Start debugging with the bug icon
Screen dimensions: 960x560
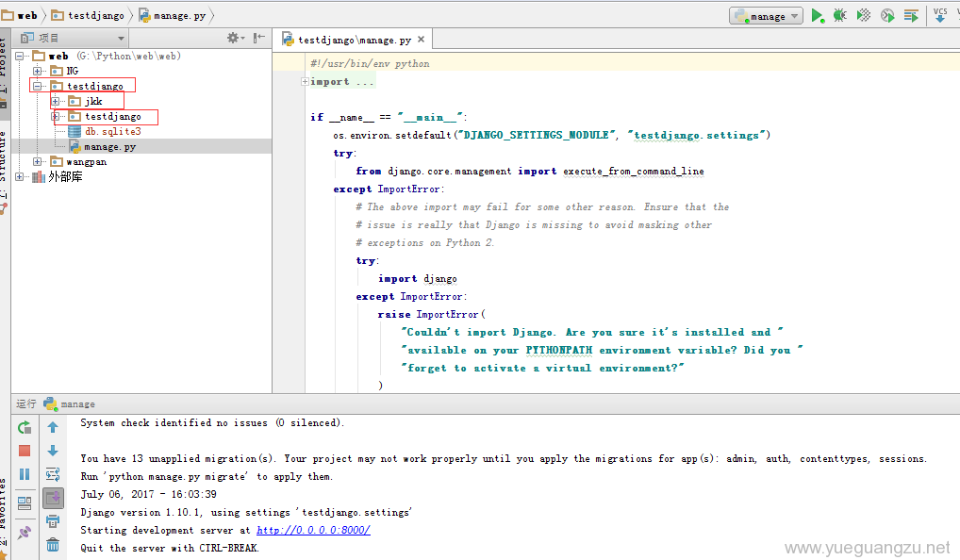pyautogui.click(x=840, y=16)
